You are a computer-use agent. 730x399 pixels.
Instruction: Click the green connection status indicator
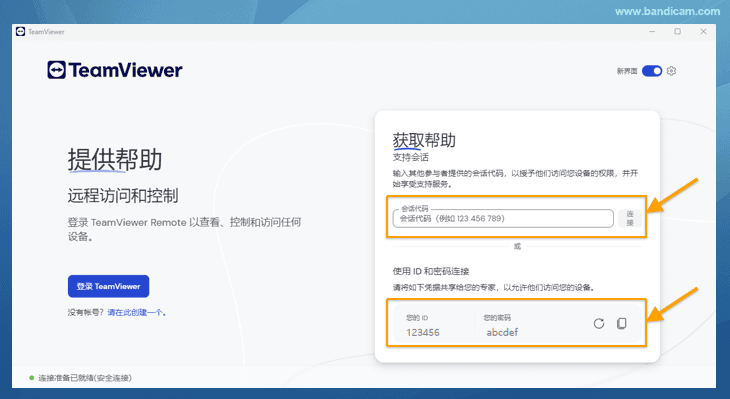pyautogui.click(x=32, y=378)
